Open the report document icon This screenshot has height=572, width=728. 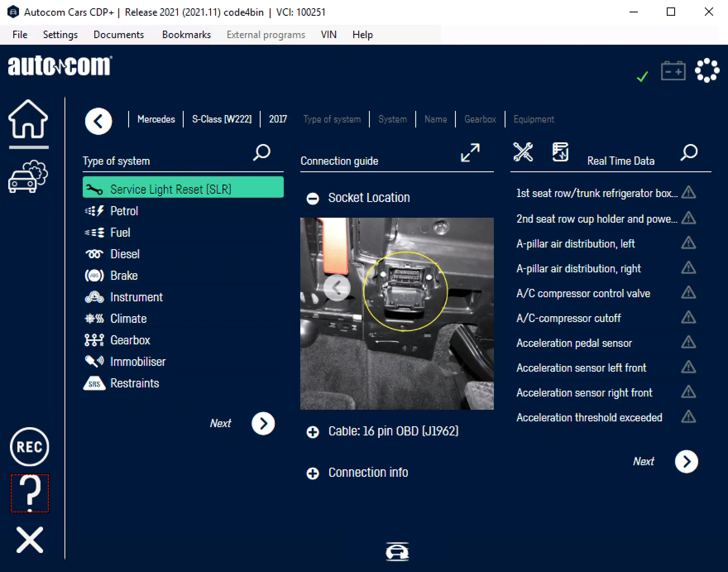pyautogui.click(x=560, y=152)
